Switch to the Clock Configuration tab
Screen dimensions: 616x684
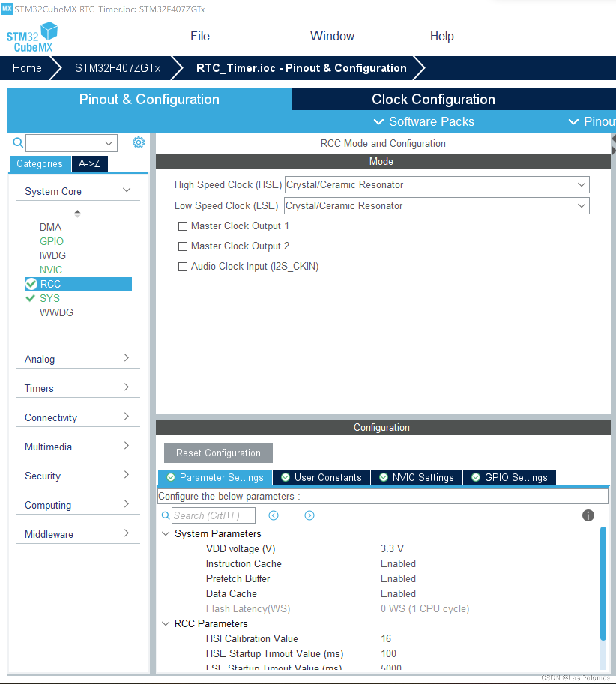pyautogui.click(x=434, y=99)
